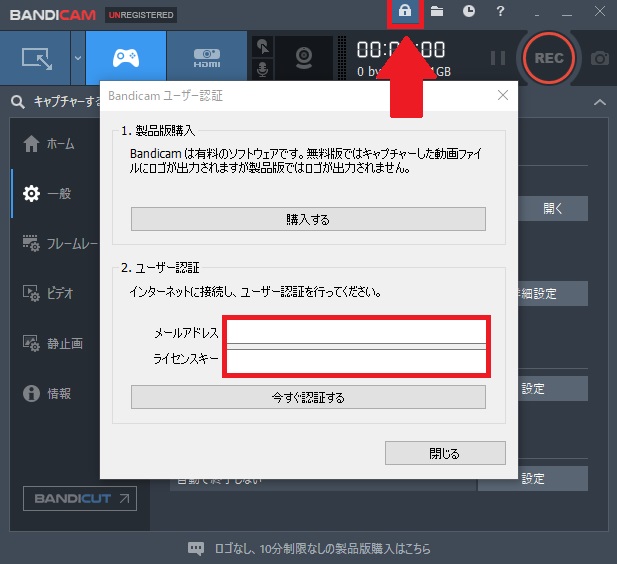617x564 pixels.
Task: Click the 閉じる button
Action: [x=445, y=453]
